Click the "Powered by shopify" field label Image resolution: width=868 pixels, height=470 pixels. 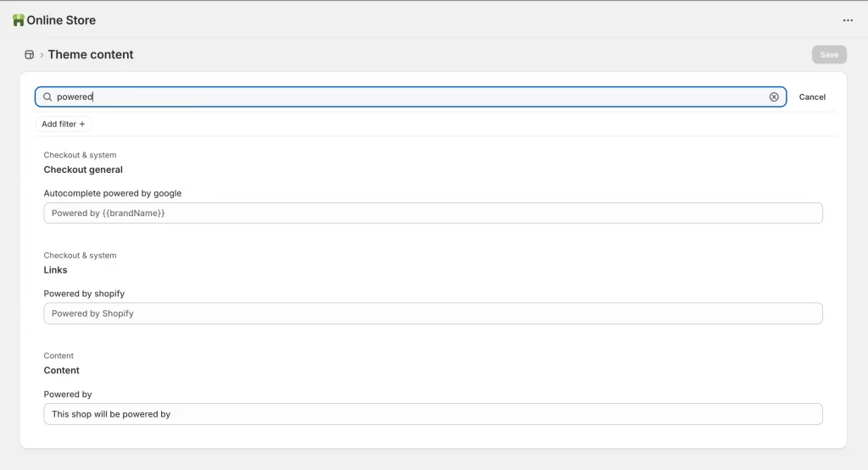[x=84, y=294]
